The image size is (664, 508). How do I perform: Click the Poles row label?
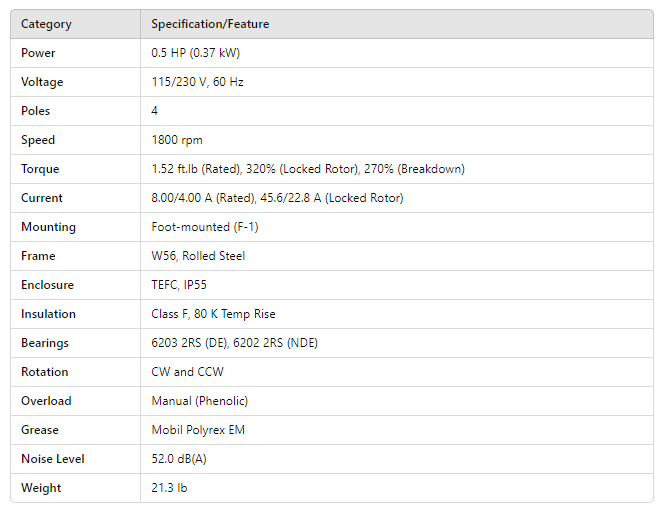click(35, 111)
